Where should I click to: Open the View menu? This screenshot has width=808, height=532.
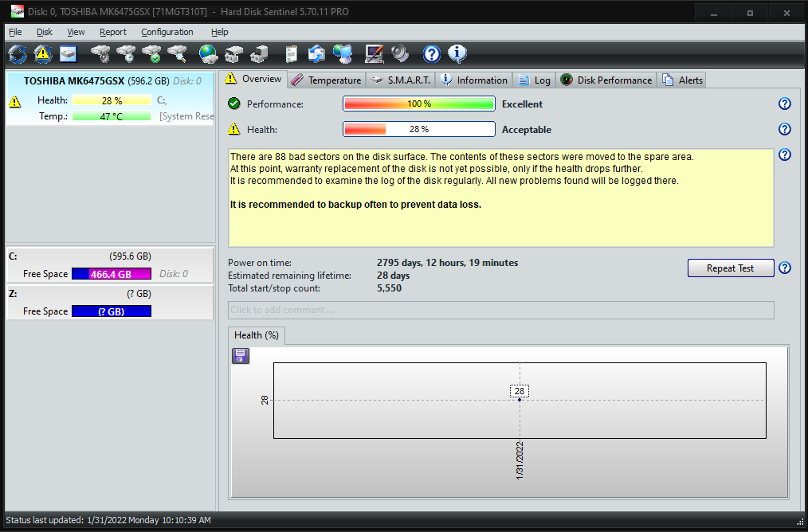click(x=76, y=32)
